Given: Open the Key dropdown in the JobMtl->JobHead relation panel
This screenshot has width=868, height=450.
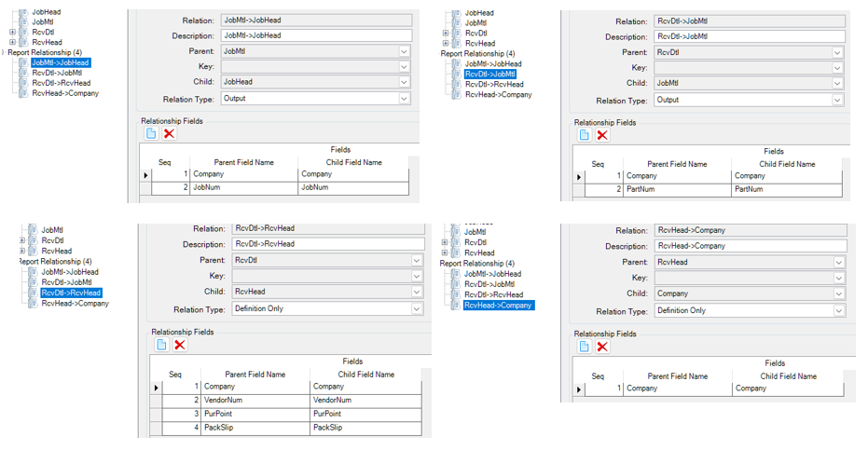Looking at the screenshot, I should 404,67.
